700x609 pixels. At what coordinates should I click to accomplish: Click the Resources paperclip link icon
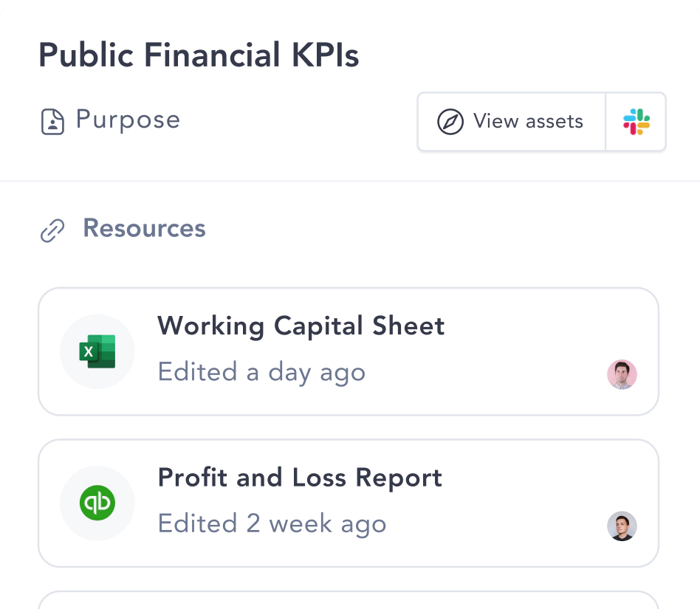52,230
